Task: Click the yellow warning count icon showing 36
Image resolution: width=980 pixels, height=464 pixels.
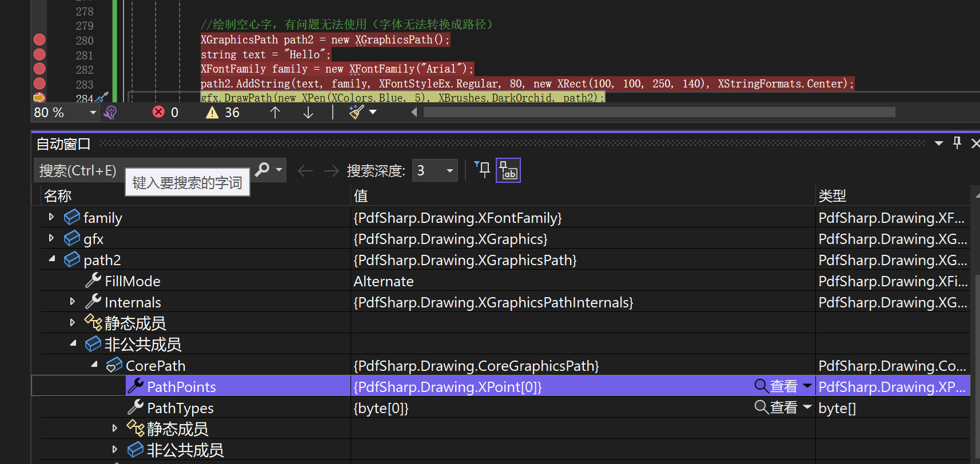Action: tap(212, 113)
